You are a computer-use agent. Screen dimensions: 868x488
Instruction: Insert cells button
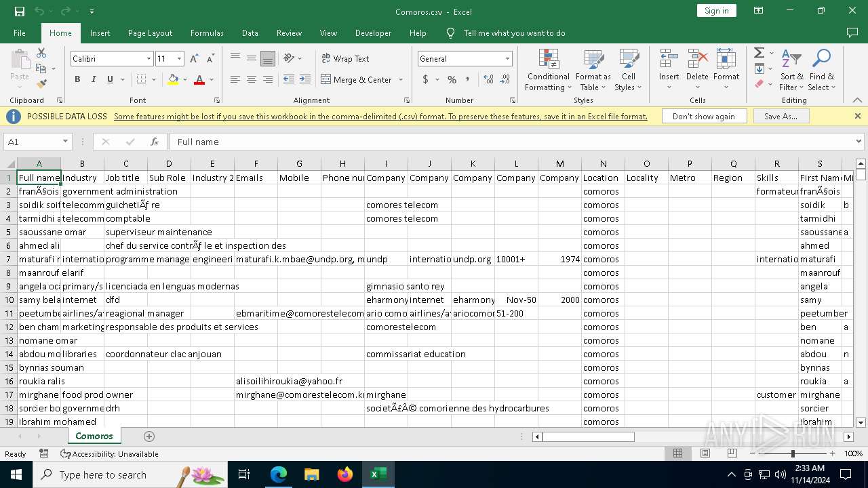pyautogui.click(x=669, y=70)
